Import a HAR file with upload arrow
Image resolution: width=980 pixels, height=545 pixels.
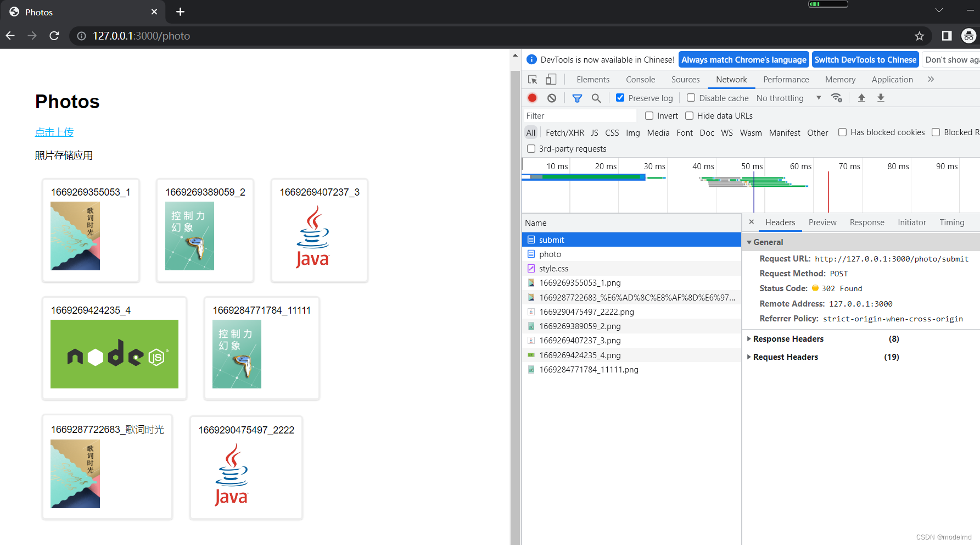pyautogui.click(x=861, y=98)
